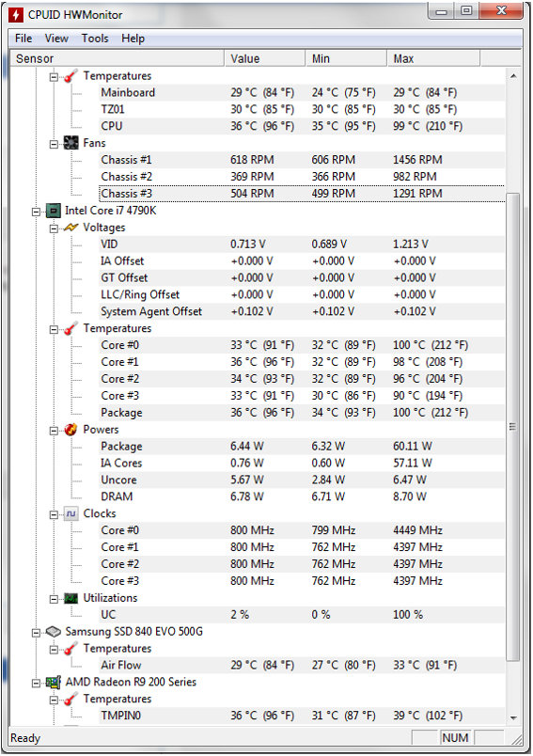Screen dimensions: 533x756
Task: Collapse the Fans section
Action: [x=54, y=144]
